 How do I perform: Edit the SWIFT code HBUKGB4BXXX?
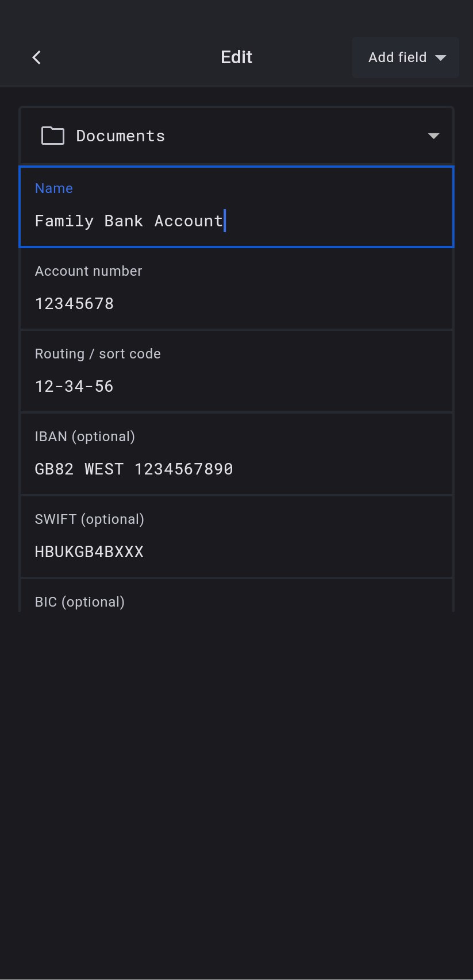(x=89, y=552)
